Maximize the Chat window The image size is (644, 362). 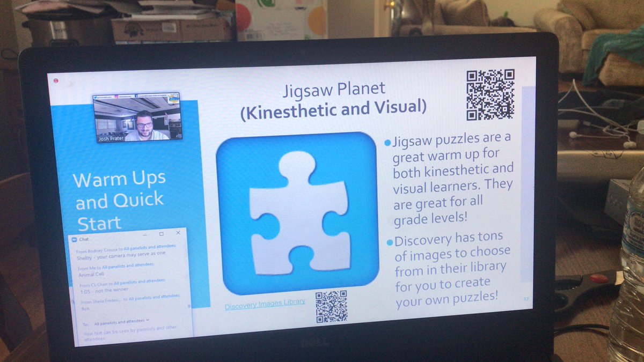click(161, 234)
